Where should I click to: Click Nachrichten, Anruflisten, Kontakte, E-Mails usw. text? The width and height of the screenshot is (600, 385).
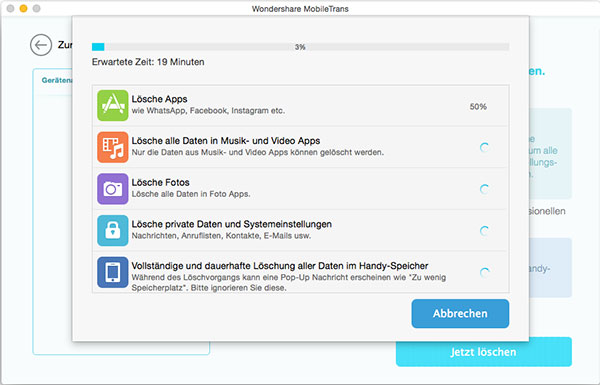[221, 236]
